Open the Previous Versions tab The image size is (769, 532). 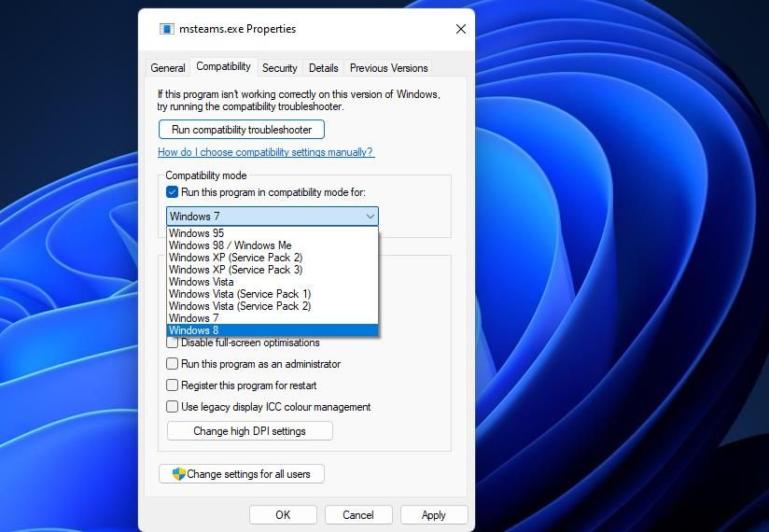pos(388,67)
